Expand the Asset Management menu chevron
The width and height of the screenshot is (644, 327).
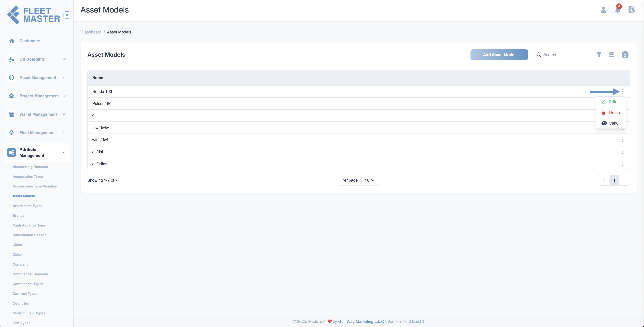point(64,78)
